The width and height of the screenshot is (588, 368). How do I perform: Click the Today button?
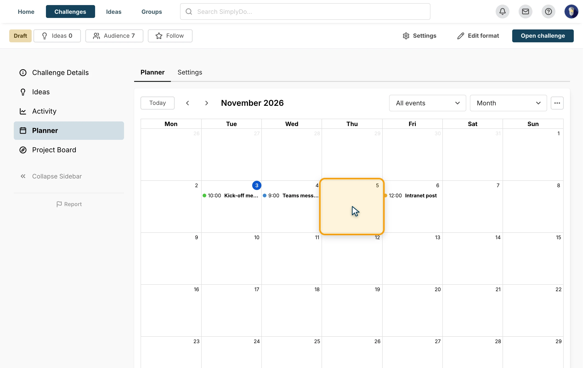point(157,103)
